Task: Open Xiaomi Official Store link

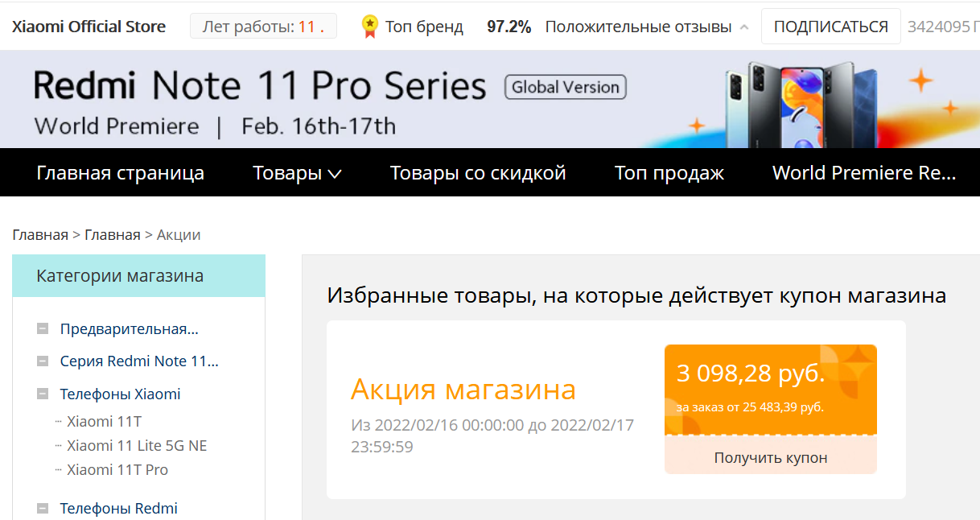Action: (x=89, y=27)
